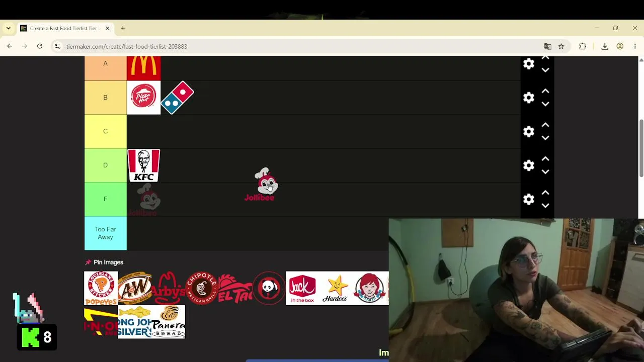644x362 pixels.
Task: Pick the Chipotle Mexican Grill logo
Action: [x=202, y=288]
